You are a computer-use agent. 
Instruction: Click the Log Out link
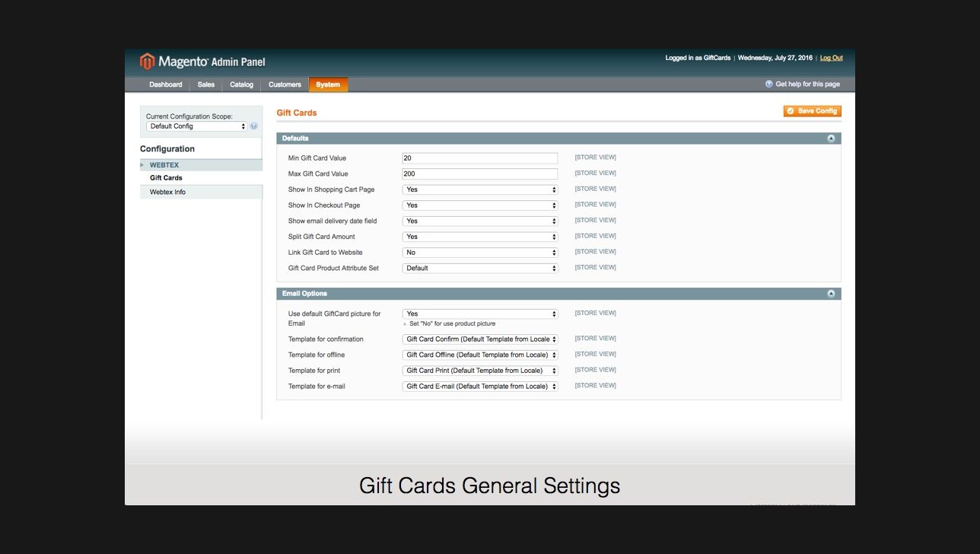[x=831, y=58]
